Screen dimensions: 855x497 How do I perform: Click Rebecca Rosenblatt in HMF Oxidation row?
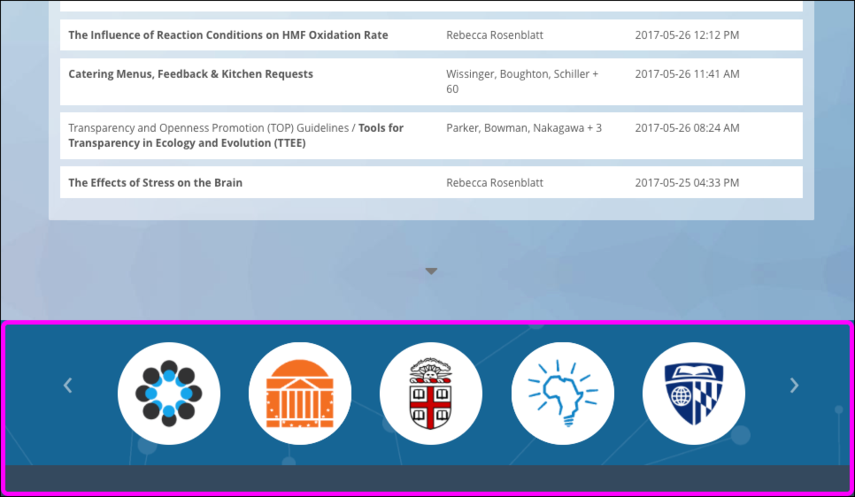coord(495,35)
